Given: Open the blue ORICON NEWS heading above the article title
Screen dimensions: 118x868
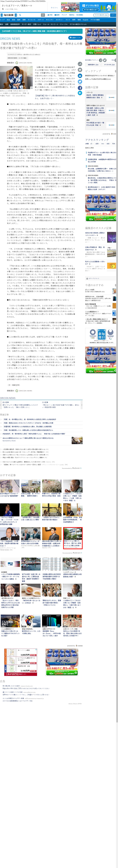Looking at the screenshot, I should pyautogui.click(x=10, y=39).
